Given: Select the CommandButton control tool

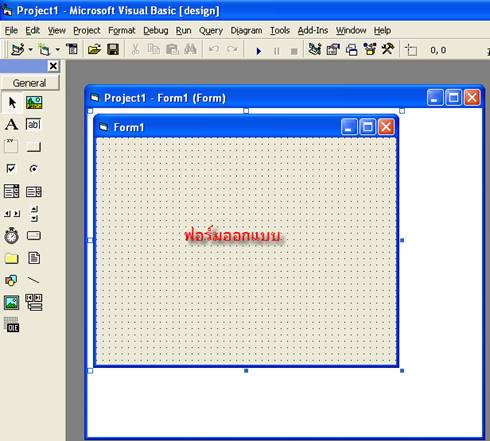Looking at the screenshot, I should point(34,147).
